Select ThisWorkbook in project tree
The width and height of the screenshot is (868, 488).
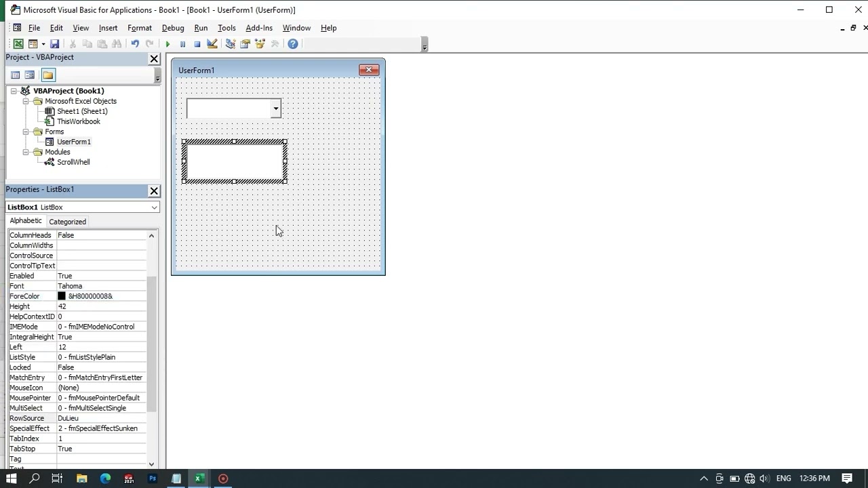(78, 121)
